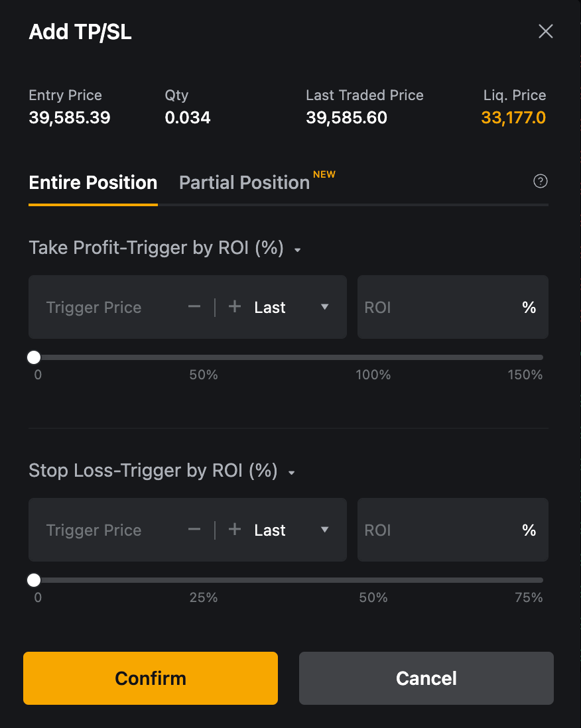
Task: Close the Add TP/SL dialog
Action: (545, 32)
